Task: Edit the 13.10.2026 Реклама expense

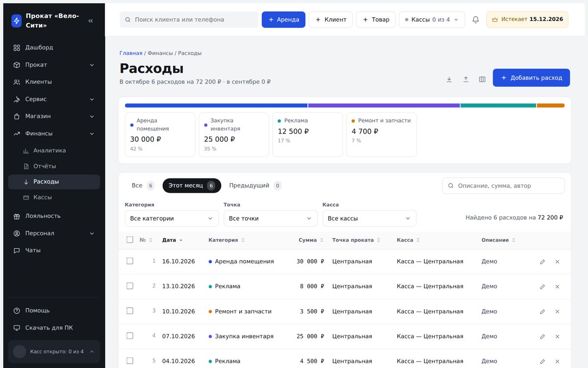Action: tap(542, 287)
